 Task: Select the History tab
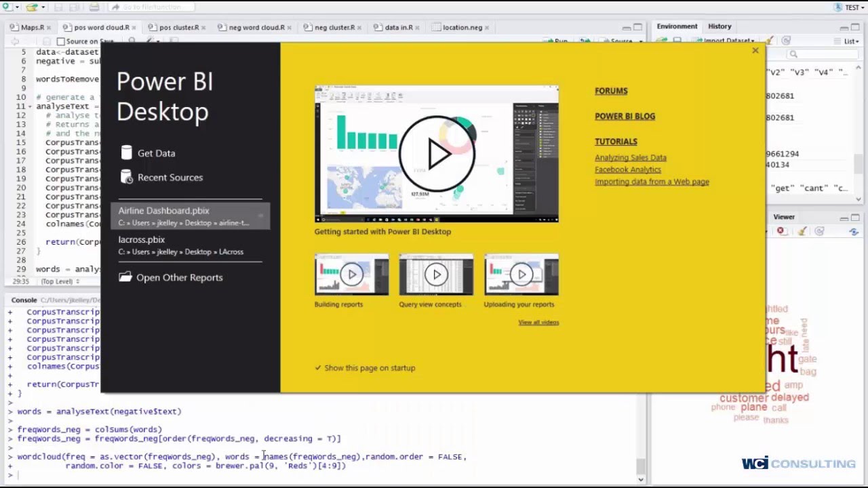click(719, 26)
